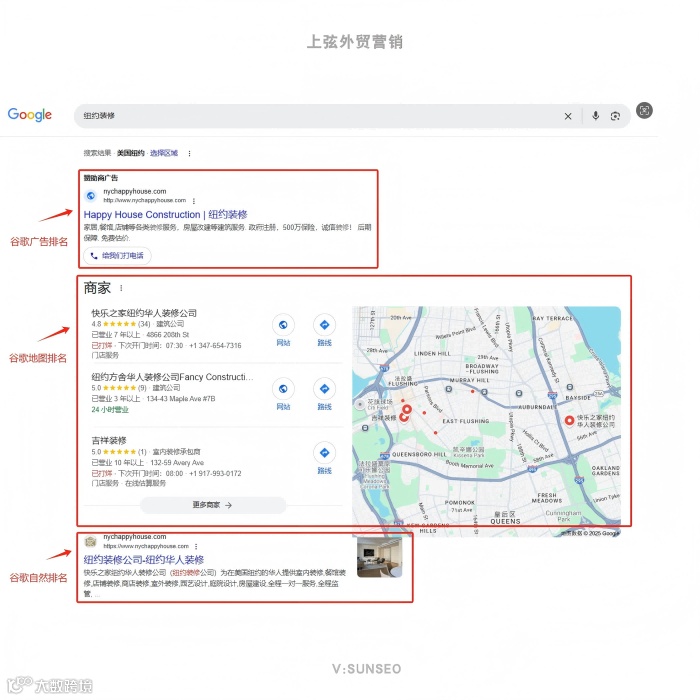Screen dimensions: 700x700
Task: Open website icon for 快乐之家纽约华人装修公司
Action: click(283, 325)
